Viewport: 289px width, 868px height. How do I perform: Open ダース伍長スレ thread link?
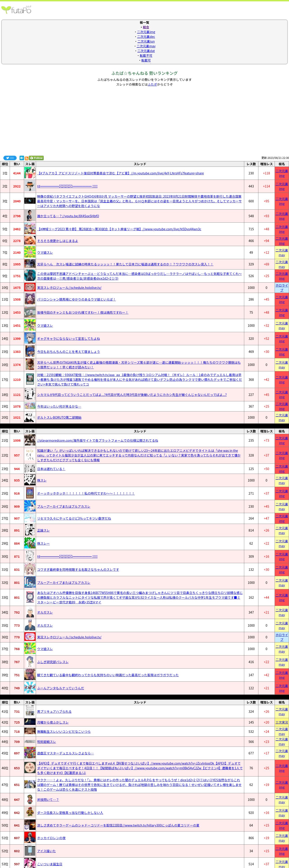point(70,812)
